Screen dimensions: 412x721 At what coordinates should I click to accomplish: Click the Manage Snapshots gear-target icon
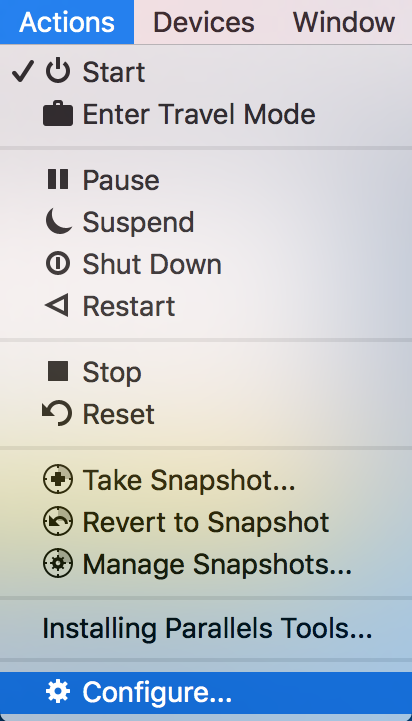pos(58,563)
